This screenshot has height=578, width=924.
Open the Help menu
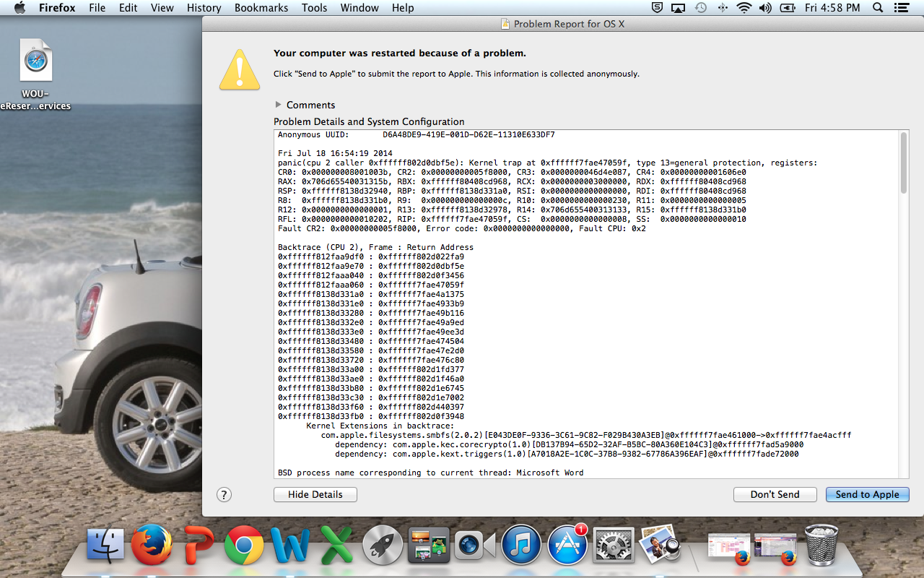click(x=403, y=8)
